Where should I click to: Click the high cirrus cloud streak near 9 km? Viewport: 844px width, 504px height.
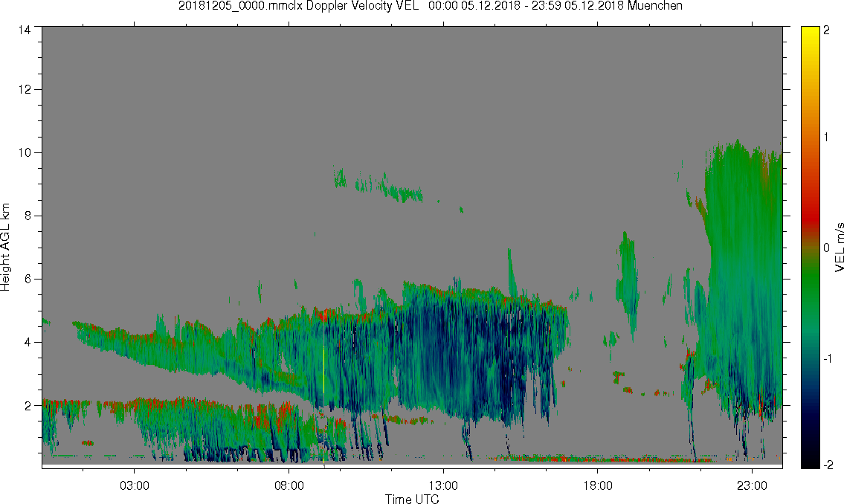378,185
